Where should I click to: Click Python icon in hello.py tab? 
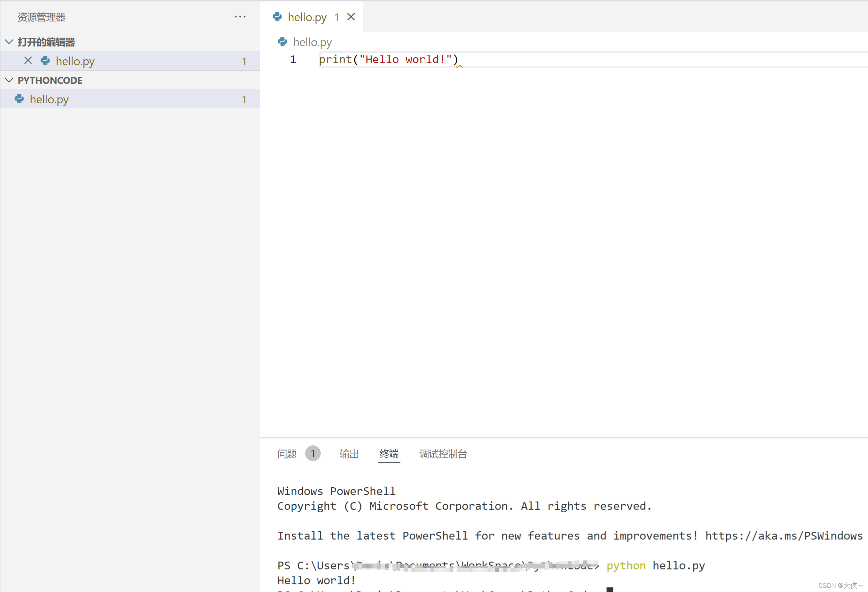pyautogui.click(x=277, y=17)
